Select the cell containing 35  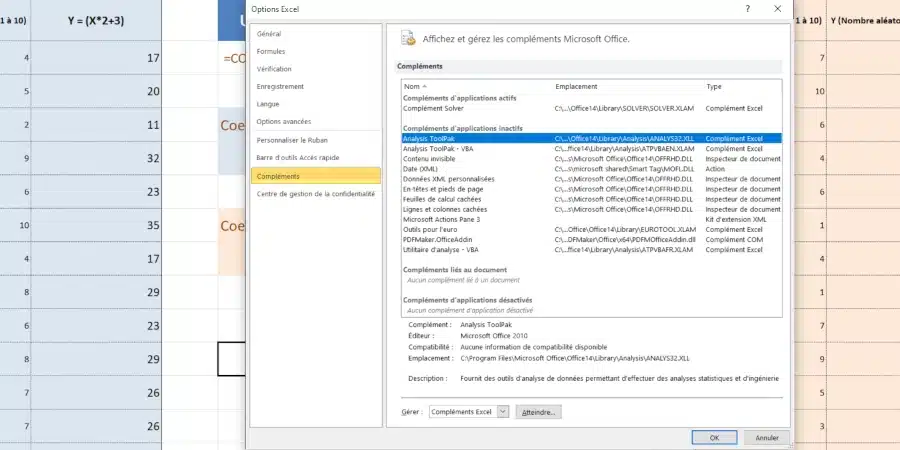(x=96, y=225)
